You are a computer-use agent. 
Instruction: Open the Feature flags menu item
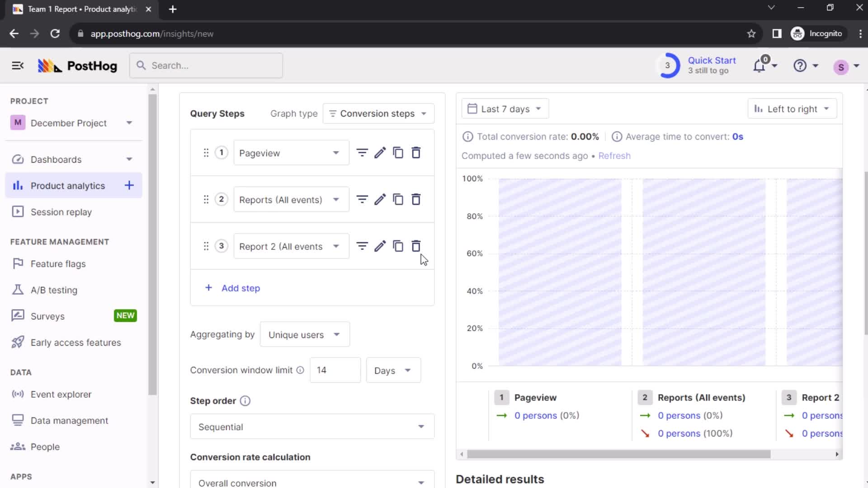coord(58,264)
